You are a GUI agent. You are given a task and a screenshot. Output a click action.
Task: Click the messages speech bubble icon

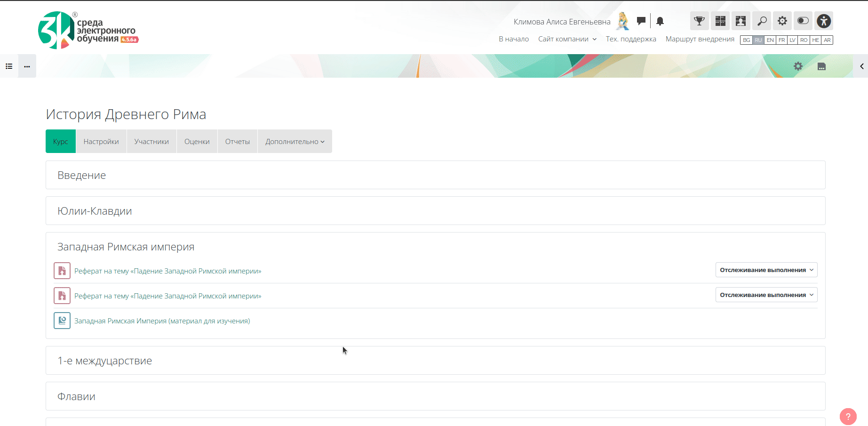[641, 21]
